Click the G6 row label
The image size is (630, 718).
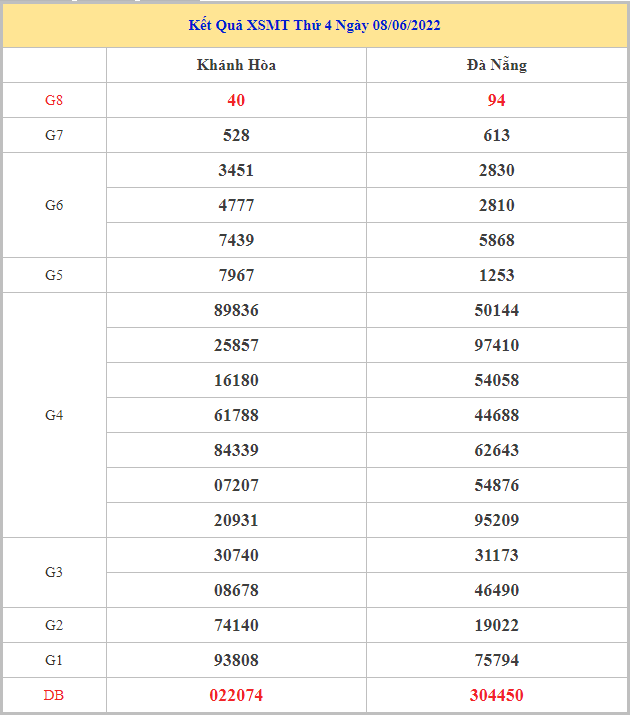[54, 205]
